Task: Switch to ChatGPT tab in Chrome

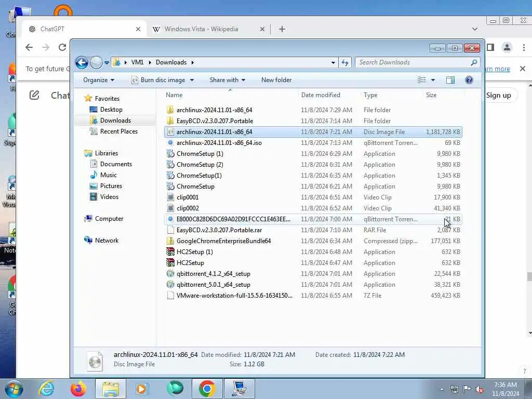Action: click(84, 29)
